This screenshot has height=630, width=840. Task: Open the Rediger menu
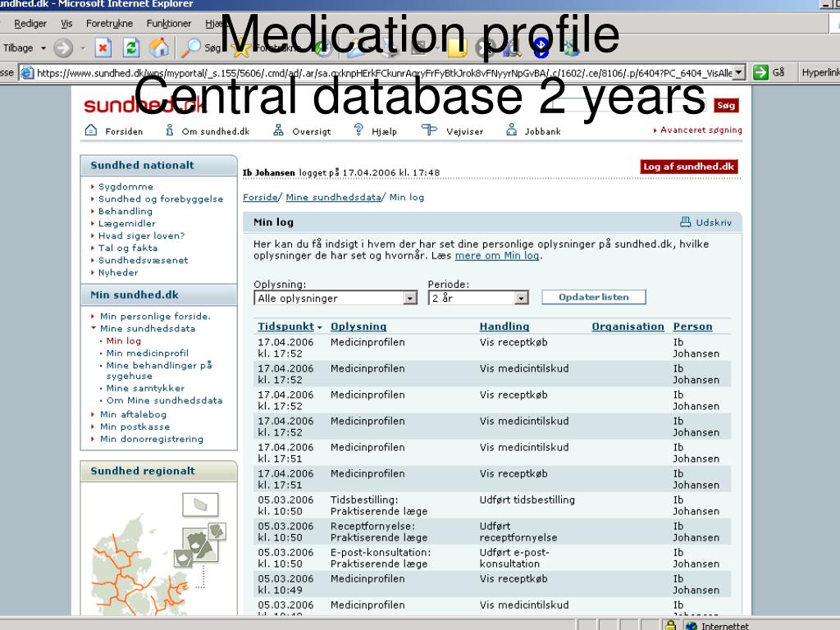click(30, 24)
